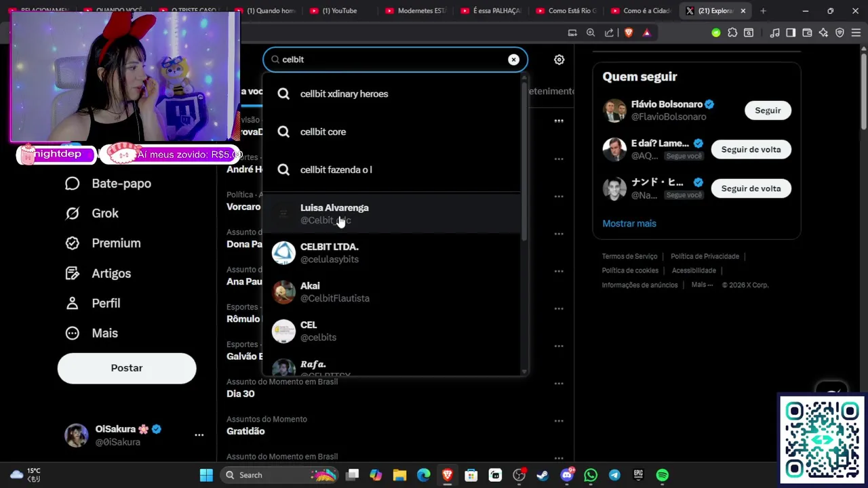Open the Brave Leo AI sparkle icon
868x488 pixels.
(x=823, y=33)
